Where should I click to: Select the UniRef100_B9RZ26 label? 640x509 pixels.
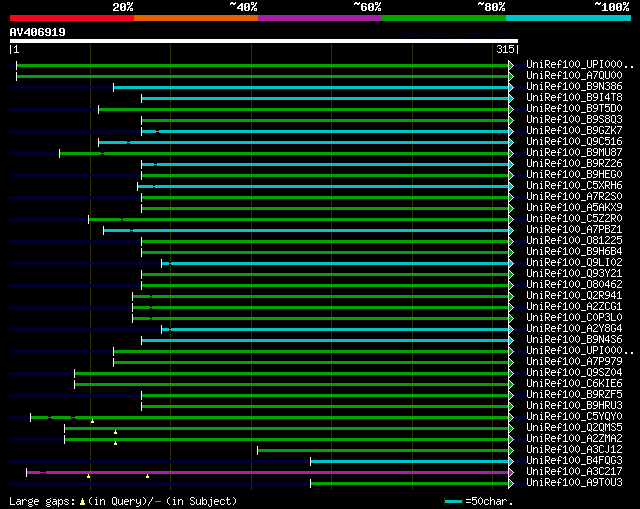click(574, 164)
